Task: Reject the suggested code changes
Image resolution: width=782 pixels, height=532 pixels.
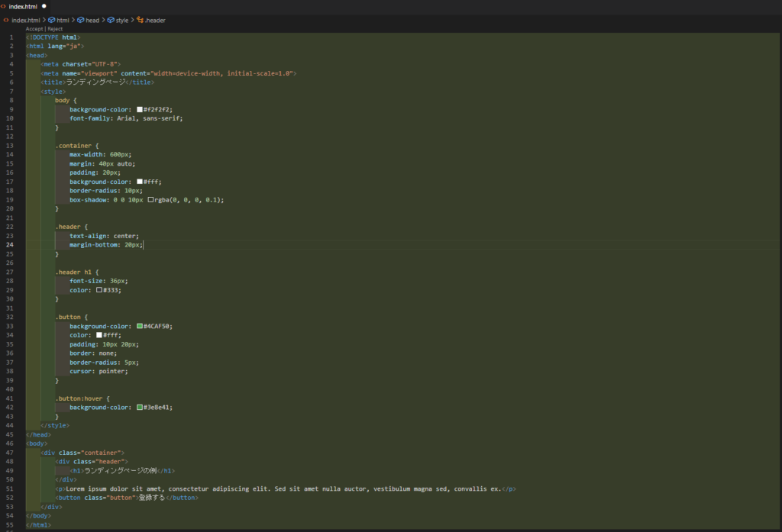Action: [55, 29]
